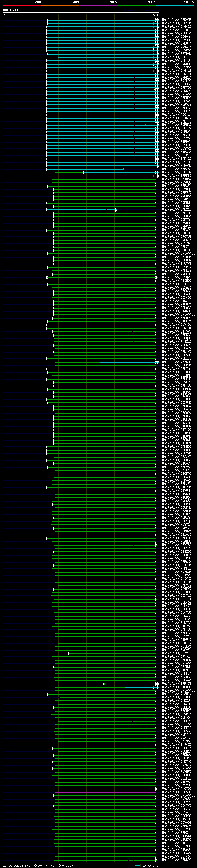Select the purple ~60% identity legend segment
Viewport: 197px width, 868px height.
pyautogui.click(x=99, y=6)
